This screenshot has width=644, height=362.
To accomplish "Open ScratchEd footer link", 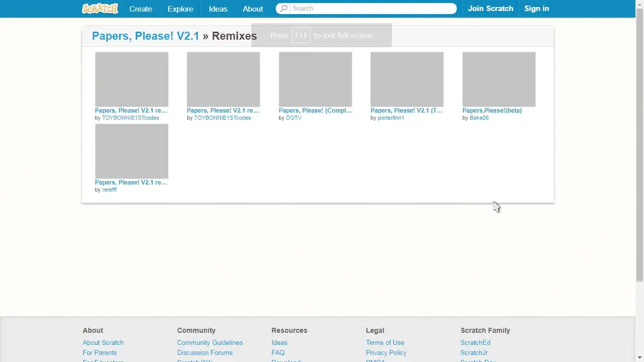I will pyautogui.click(x=475, y=343).
